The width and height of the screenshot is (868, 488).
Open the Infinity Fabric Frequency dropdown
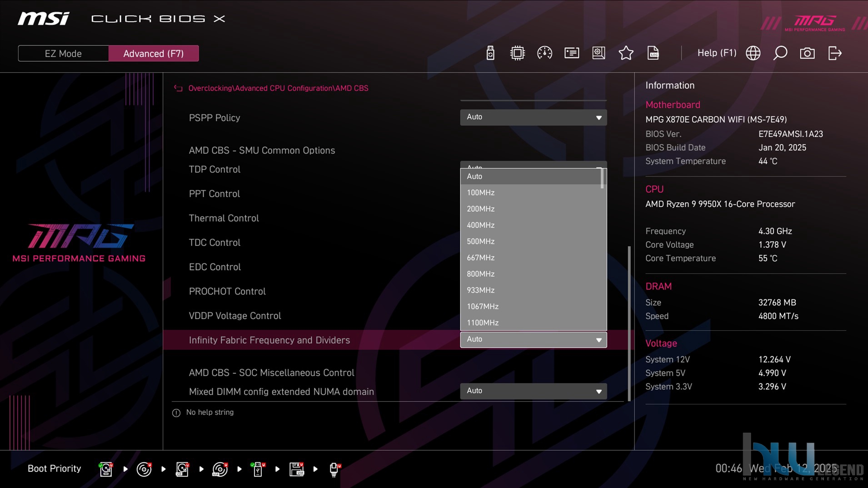pyautogui.click(x=533, y=339)
